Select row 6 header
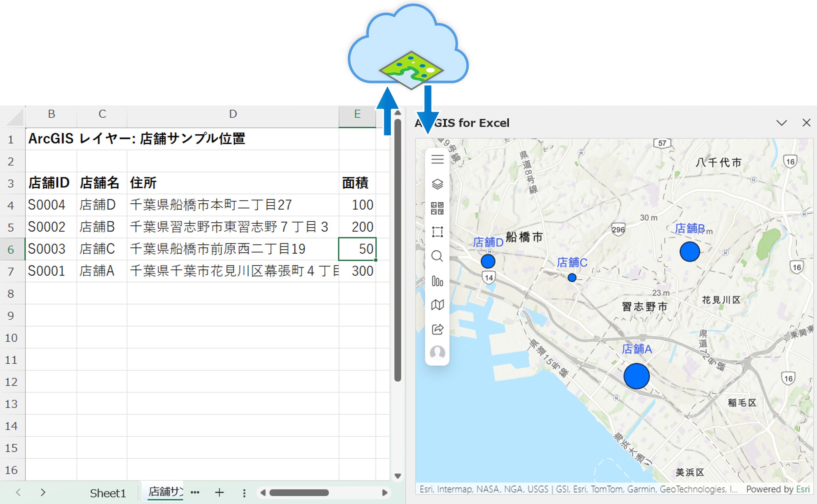Viewport: 817px width, 504px height. [12, 249]
